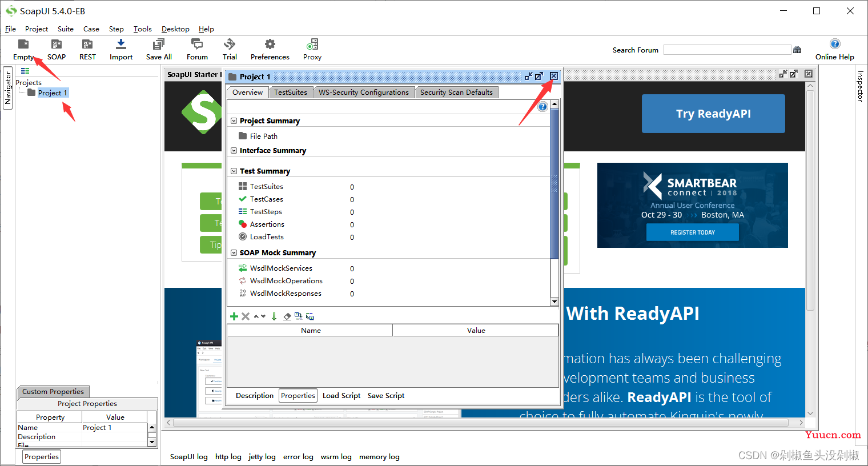Undock the Project 1 window
The image size is (868, 466).
coord(528,76)
